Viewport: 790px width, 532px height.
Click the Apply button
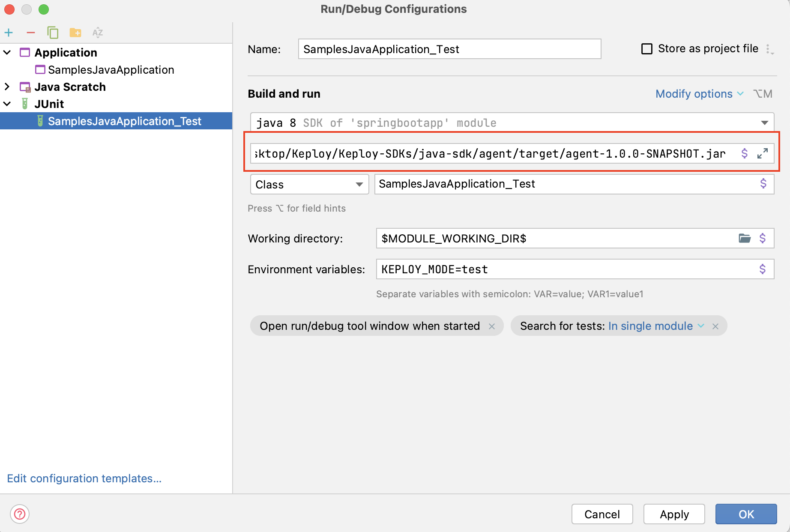[x=673, y=514]
